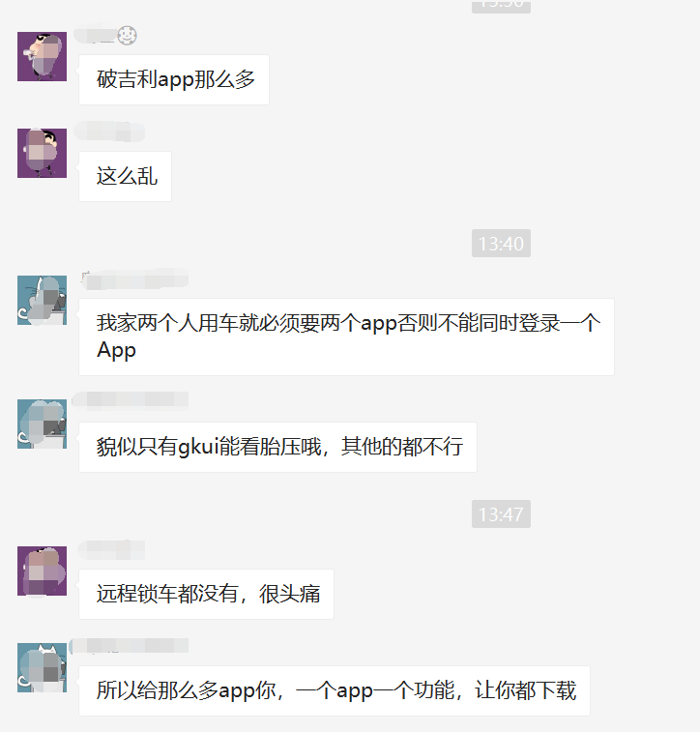Open blurred sender name above '远程锁车都没有' message
Screen dimensions: 700x732
coord(111,550)
